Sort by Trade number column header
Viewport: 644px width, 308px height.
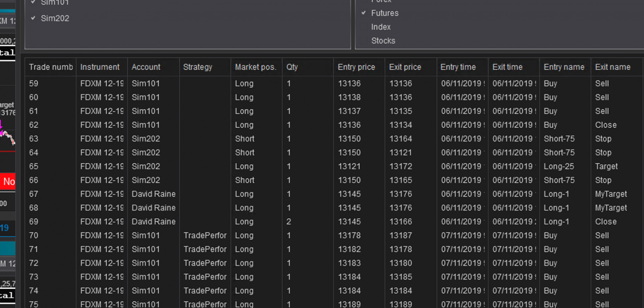51,67
